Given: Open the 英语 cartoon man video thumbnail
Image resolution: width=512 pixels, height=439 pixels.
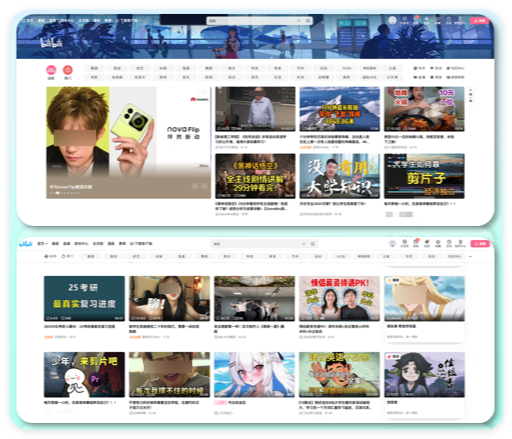Looking at the screenshot, I should click(339, 374).
